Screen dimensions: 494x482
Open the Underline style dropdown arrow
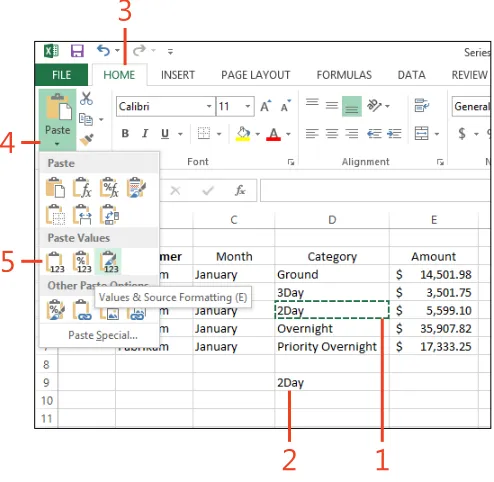tap(180, 134)
